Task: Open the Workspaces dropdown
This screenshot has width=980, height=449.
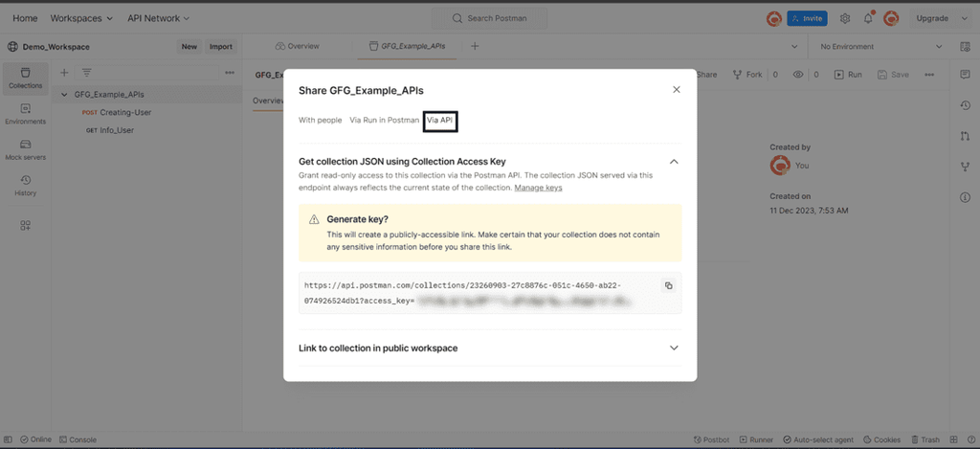Action: point(81,19)
